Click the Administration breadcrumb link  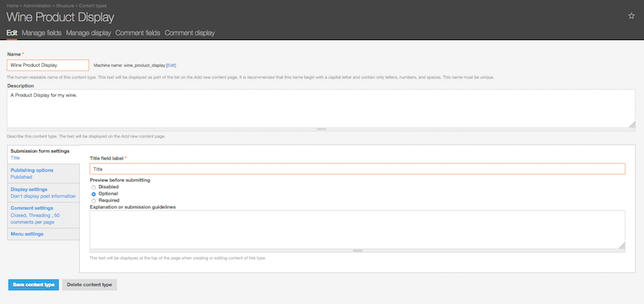(x=38, y=6)
